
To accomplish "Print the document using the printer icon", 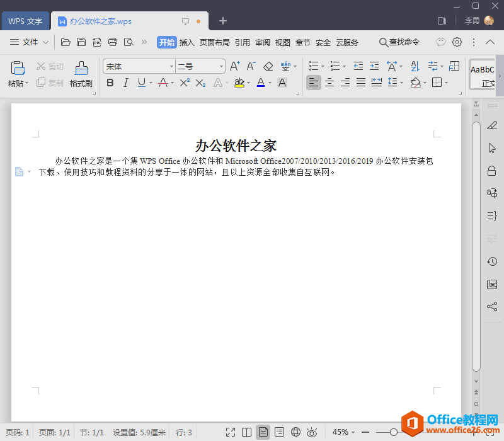I will [x=113, y=42].
